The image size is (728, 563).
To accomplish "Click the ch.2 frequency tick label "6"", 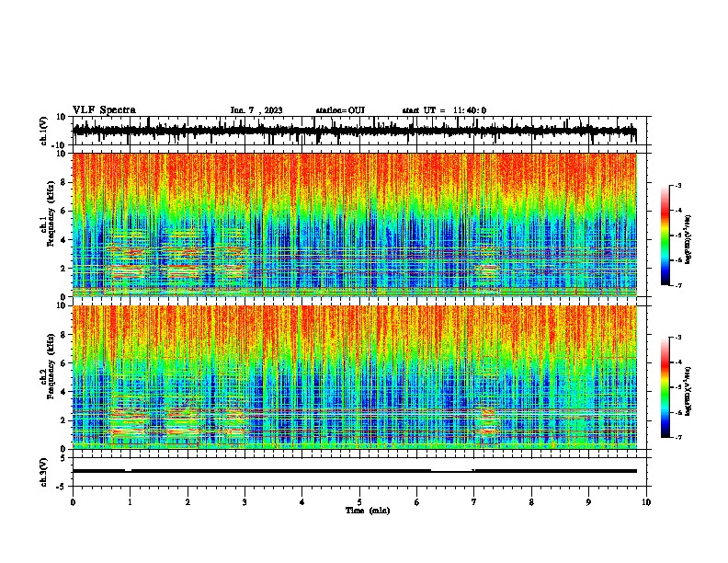I will point(63,363).
